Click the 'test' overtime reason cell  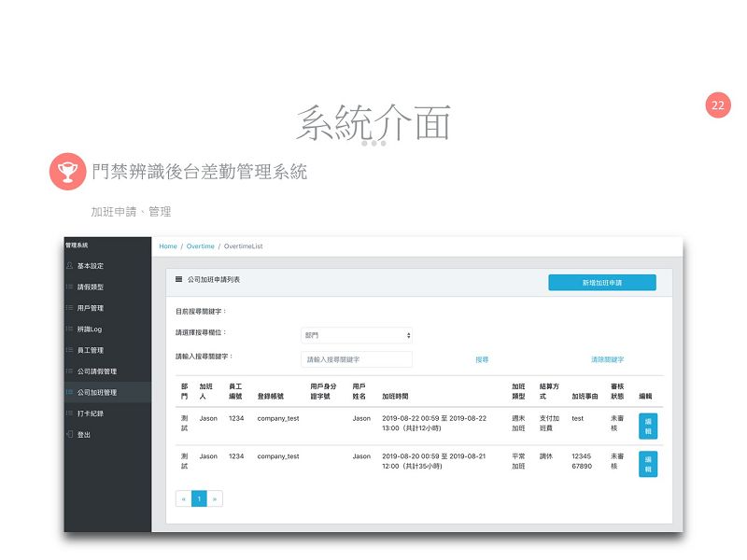[577, 418]
